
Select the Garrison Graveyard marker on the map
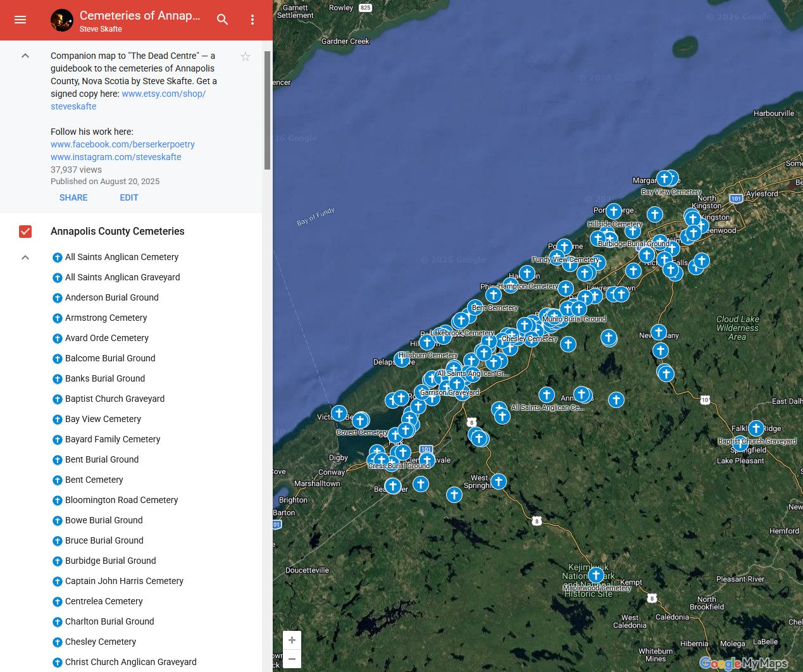456,383
